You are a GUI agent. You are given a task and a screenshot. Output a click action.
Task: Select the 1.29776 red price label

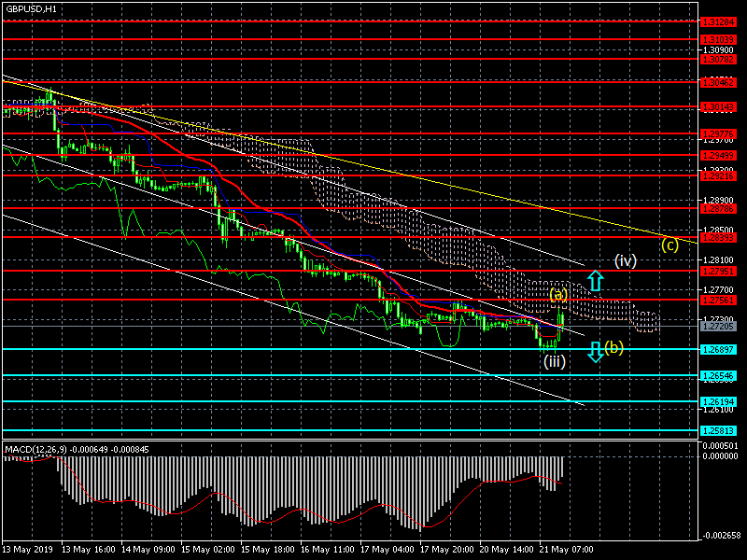(718, 134)
